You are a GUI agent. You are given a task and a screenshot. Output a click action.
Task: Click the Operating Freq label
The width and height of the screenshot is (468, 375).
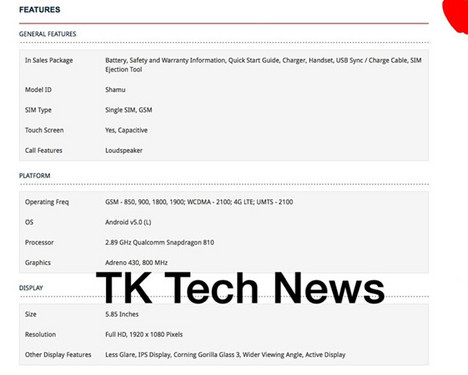coord(47,202)
